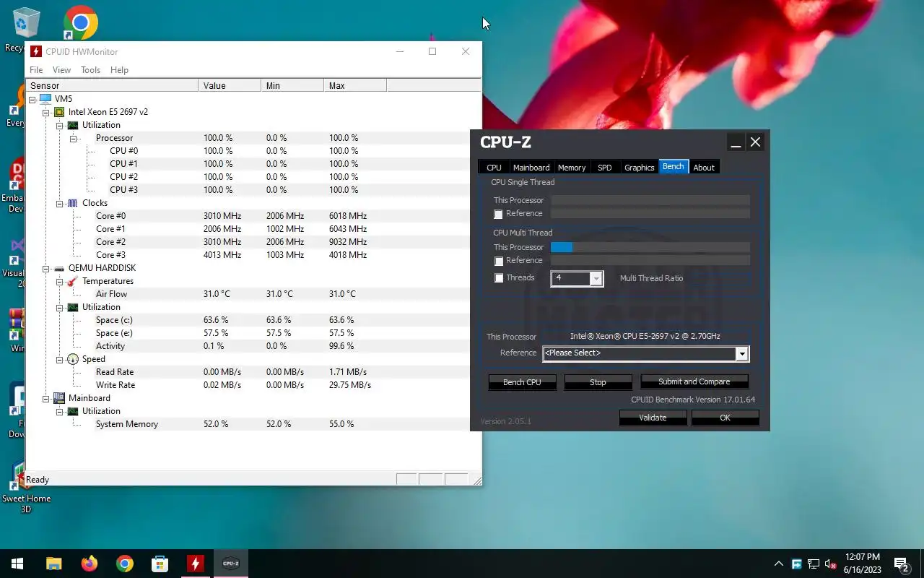Switch to the CPU tab in CPU-Z
The height and width of the screenshot is (578, 924).
point(494,167)
